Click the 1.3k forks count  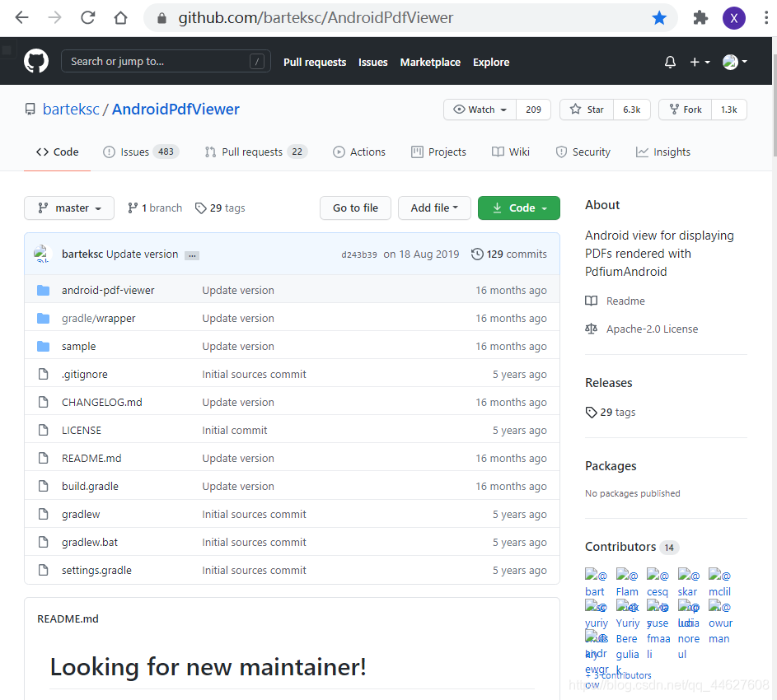click(729, 110)
